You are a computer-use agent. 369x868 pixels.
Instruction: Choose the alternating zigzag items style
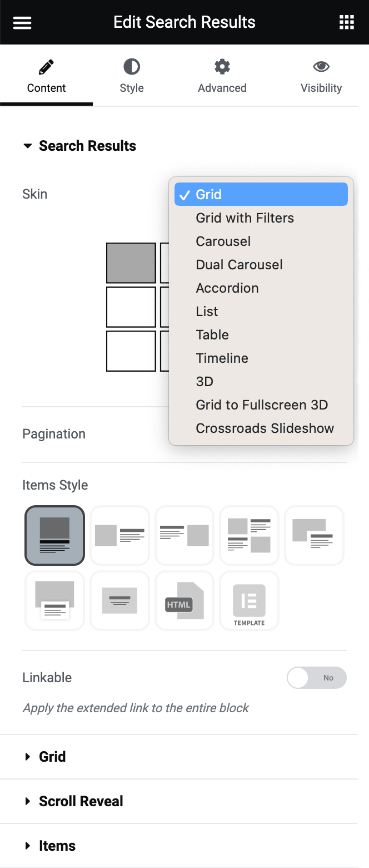click(x=249, y=535)
